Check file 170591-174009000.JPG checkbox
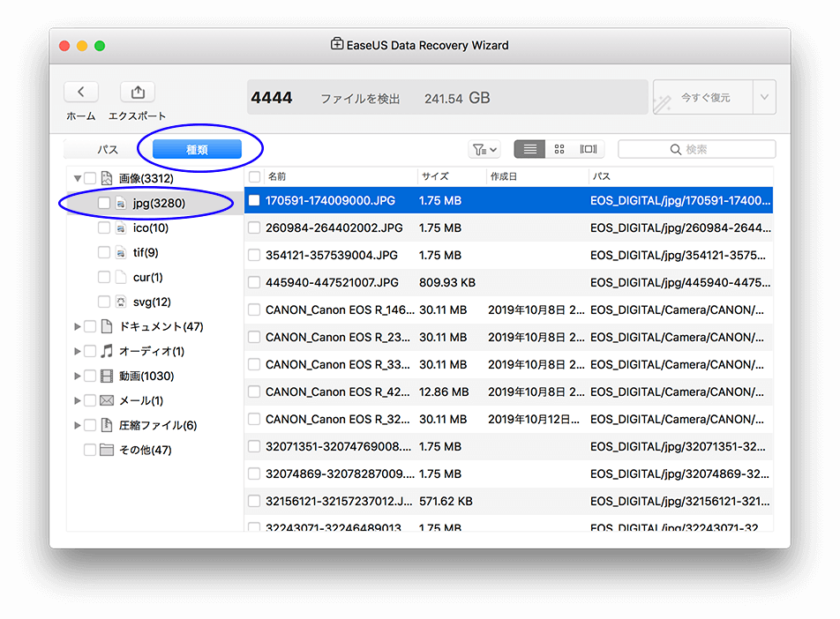The image size is (840, 619). pyautogui.click(x=254, y=200)
